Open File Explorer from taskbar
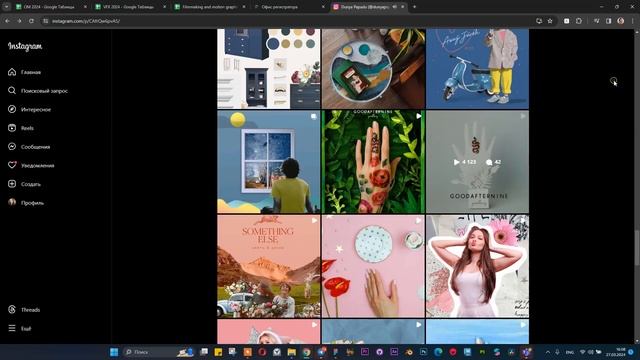640x360 pixels. coord(291,352)
